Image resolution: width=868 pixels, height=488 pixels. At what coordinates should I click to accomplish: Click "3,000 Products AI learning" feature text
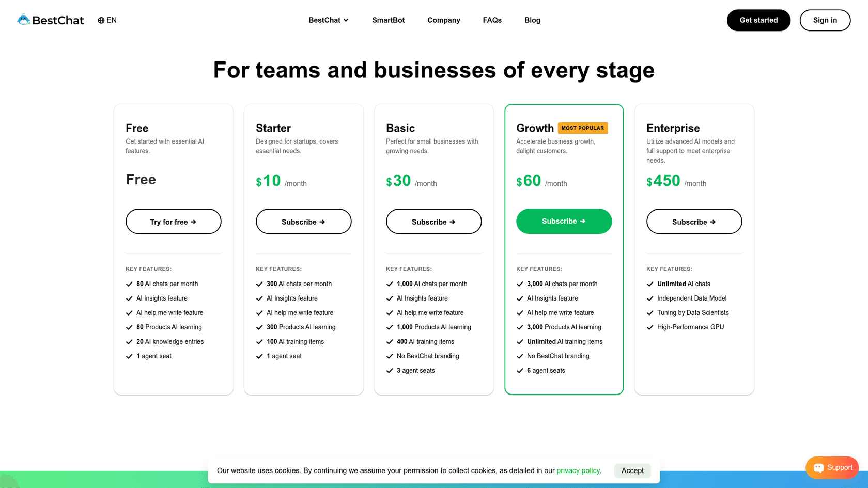point(564,327)
